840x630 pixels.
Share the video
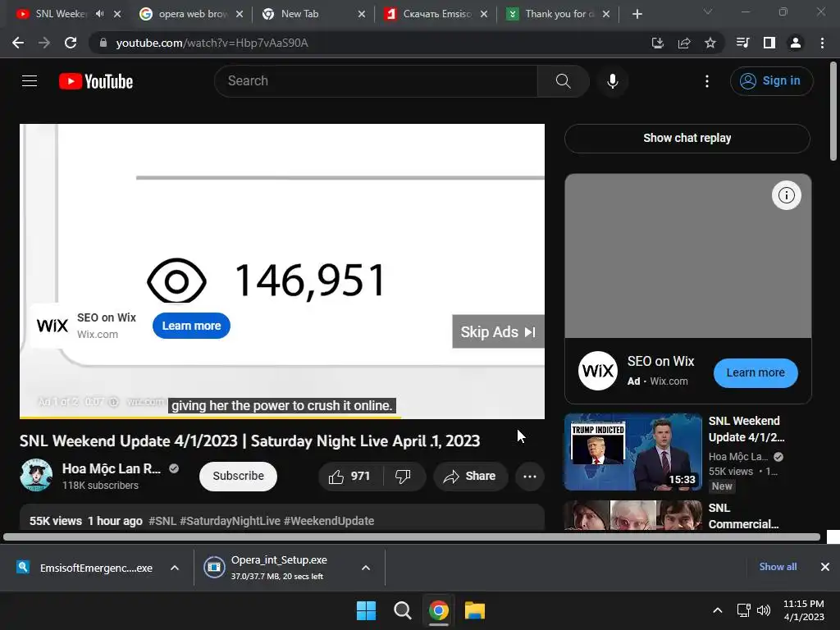(470, 477)
